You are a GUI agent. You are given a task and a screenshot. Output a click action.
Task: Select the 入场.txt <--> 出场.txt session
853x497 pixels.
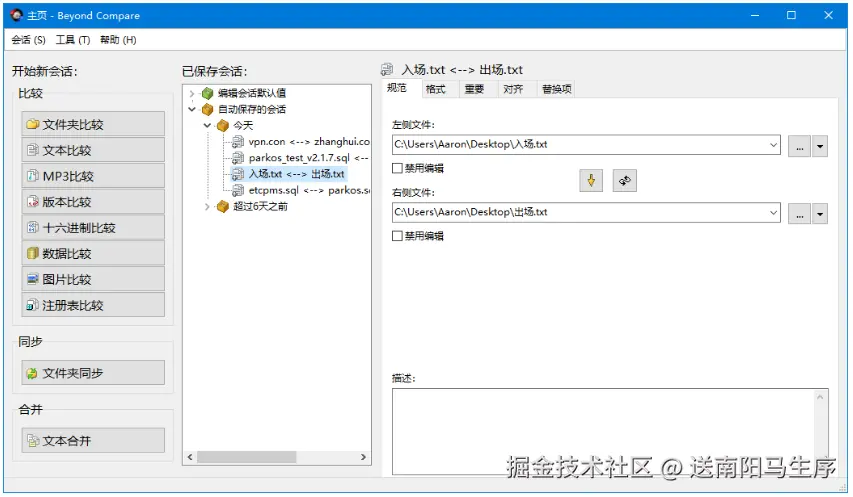[296, 174]
